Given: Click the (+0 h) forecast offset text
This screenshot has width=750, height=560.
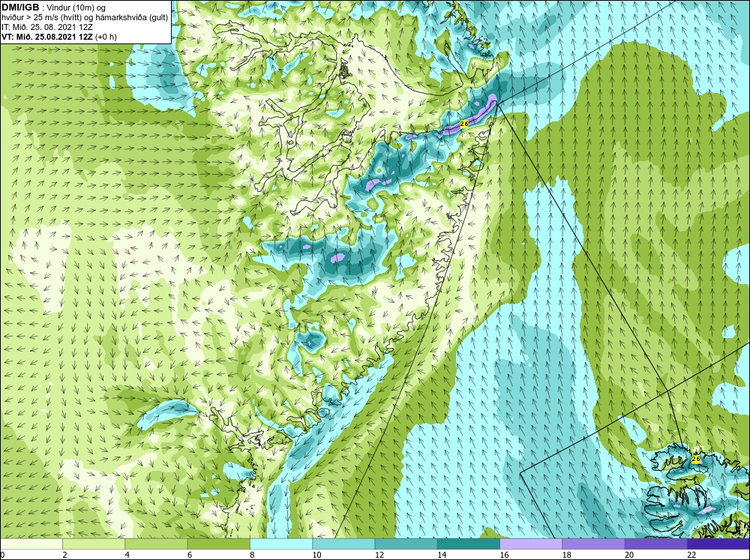Looking at the screenshot, I should pyautogui.click(x=106, y=37).
